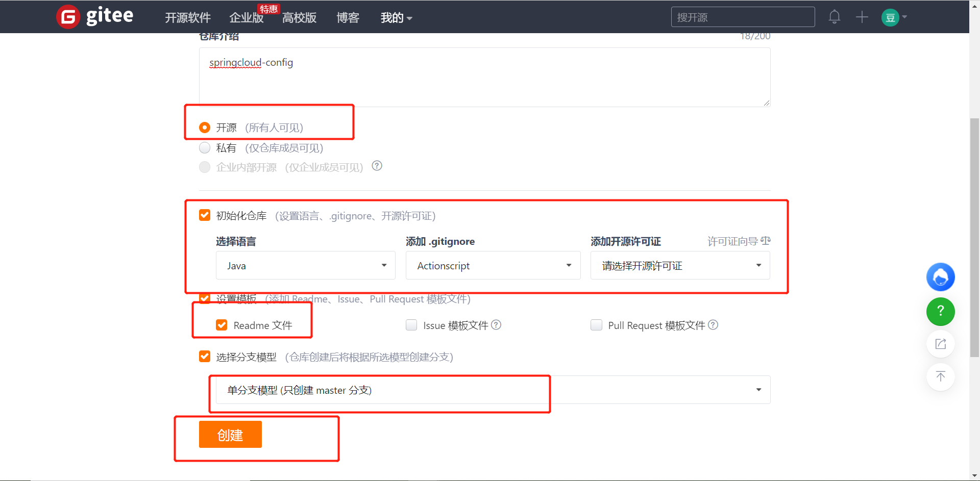Toggle the 初始化仓库 checkbox

(205, 215)
